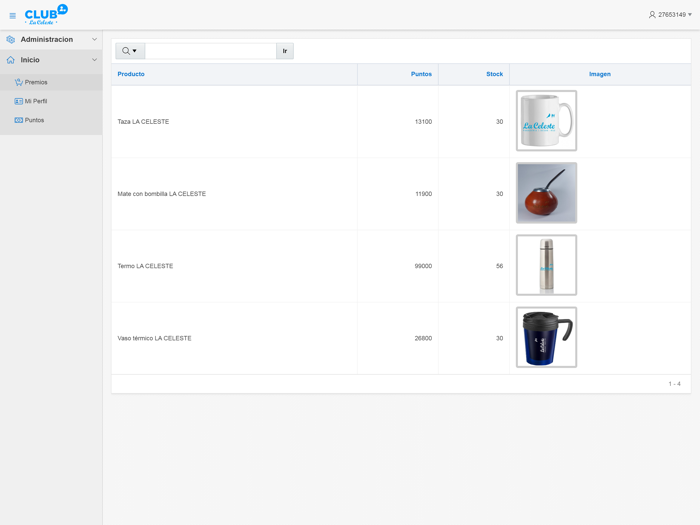The height and width of the screenshot is (525, 700).
Task: Select the Taza LA CELESTE product name
Action: (143, 121)
